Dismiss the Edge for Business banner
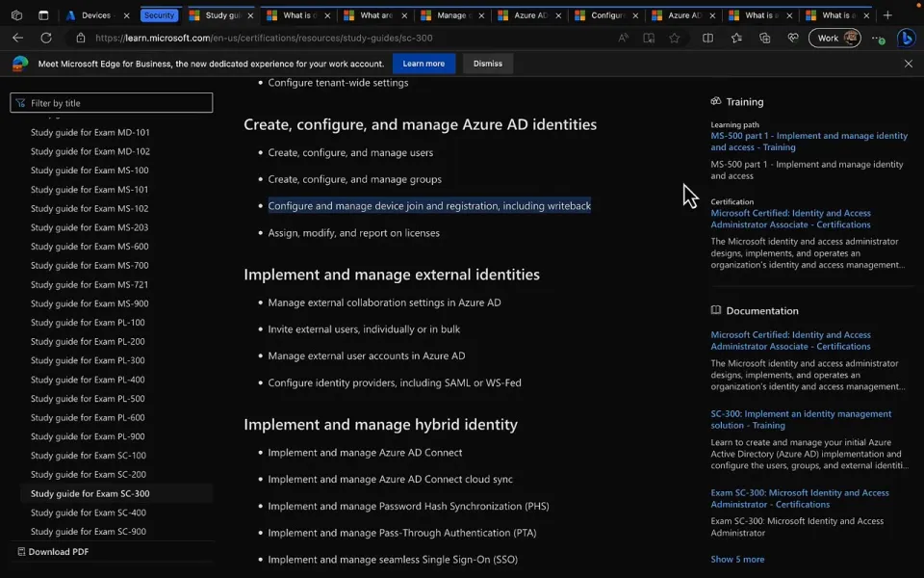 coord(487,64)
